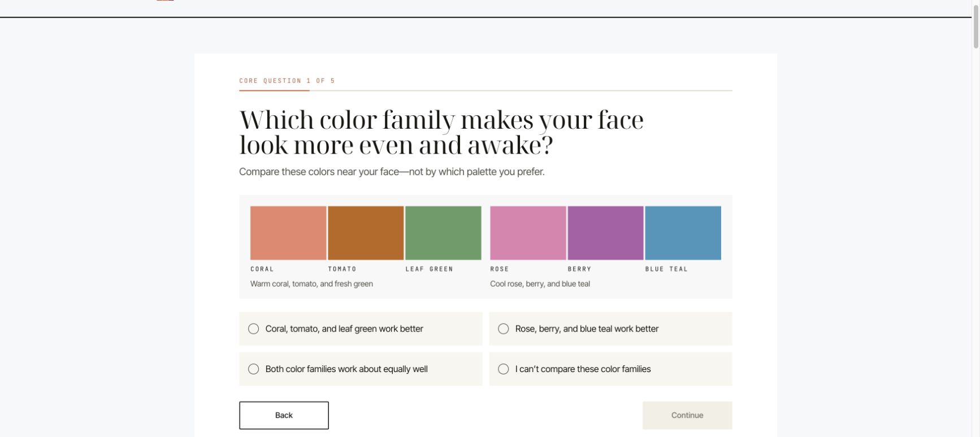This screenshot has height=437, width=980.
Task: Click the 'Core Question 1 of 5' label
Action: point(287,81)
